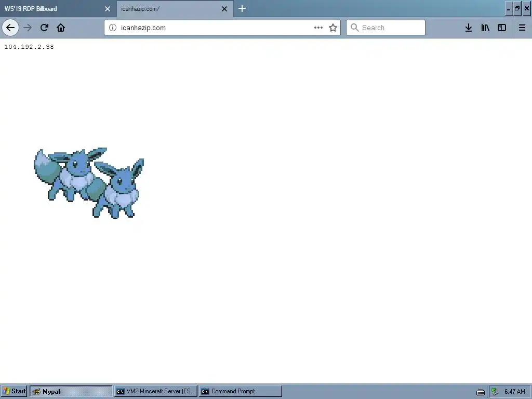
Task: Click the search magnifier icon
Action: point(354,28)
